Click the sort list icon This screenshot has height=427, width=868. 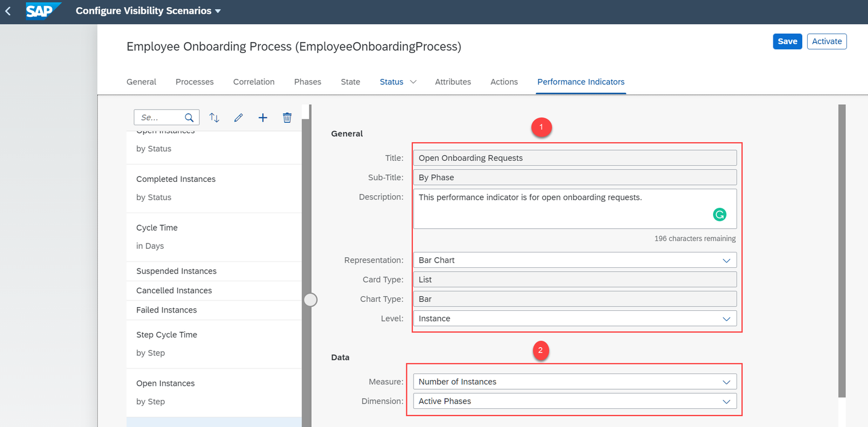point(214,117)
